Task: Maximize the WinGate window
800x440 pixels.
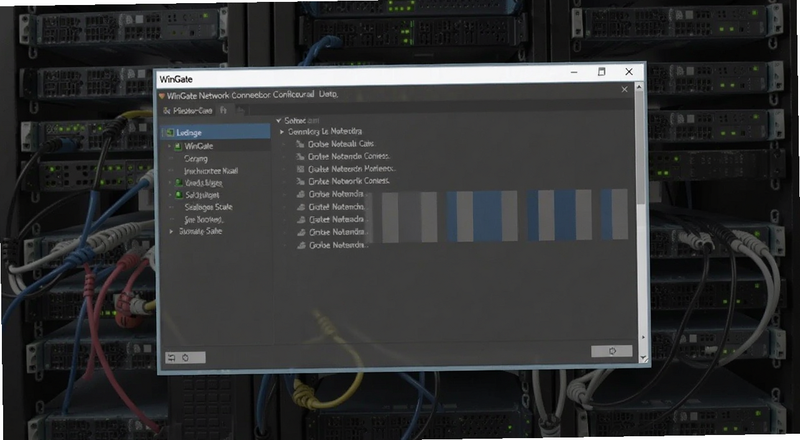Action: (602, 72)
